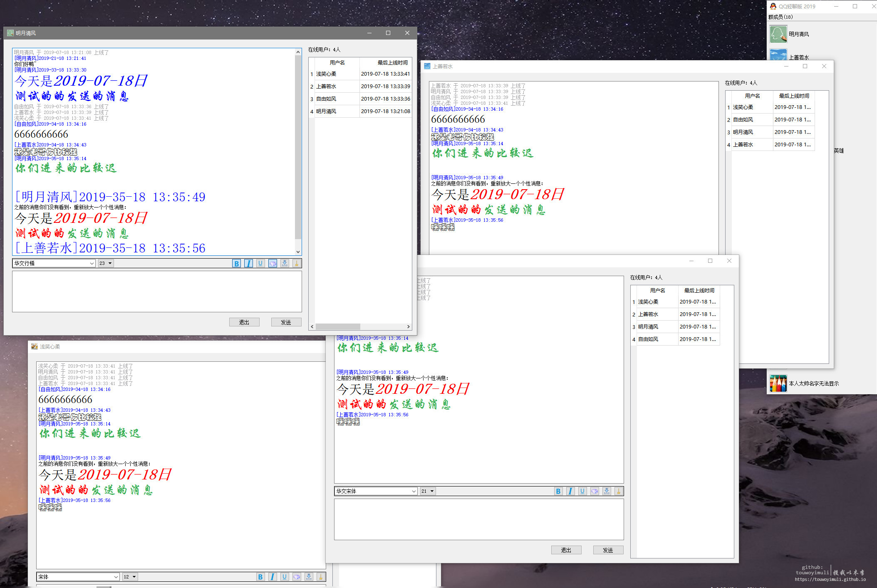Click broom clear icon beside 华文宋体 toolbar
This screenshot has width=877, height=588.
tap(619, 491)
